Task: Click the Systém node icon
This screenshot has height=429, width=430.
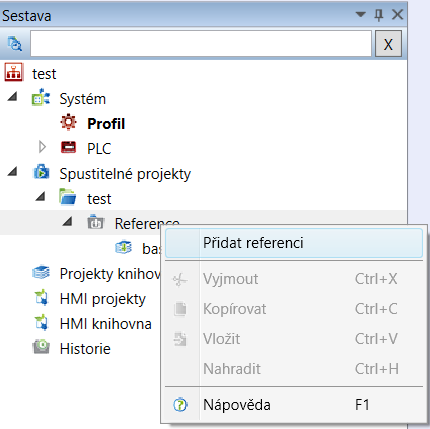Action: click(x=41, y=97)
